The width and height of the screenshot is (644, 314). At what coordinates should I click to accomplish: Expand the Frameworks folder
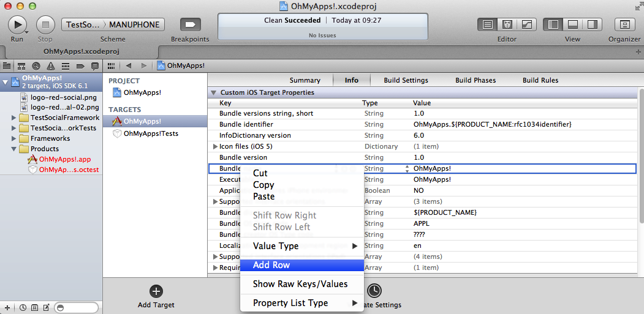pyautogui.click(x=14, y=138)
